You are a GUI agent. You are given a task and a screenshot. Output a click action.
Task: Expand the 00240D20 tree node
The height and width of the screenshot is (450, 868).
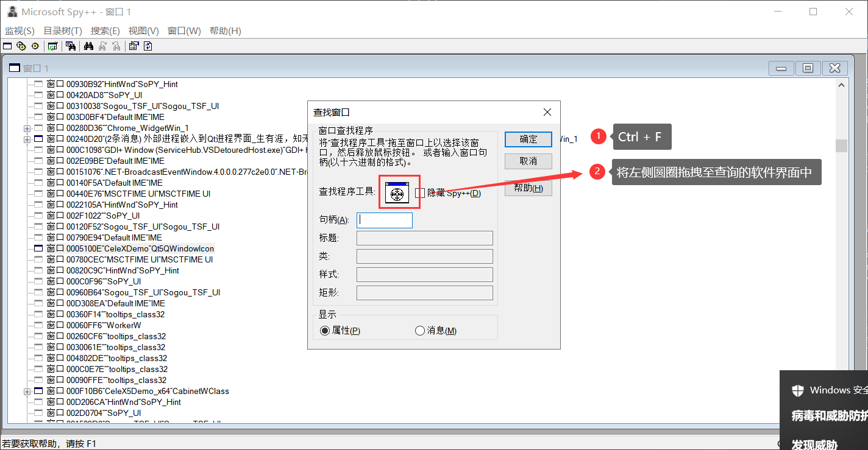(27, 139)
